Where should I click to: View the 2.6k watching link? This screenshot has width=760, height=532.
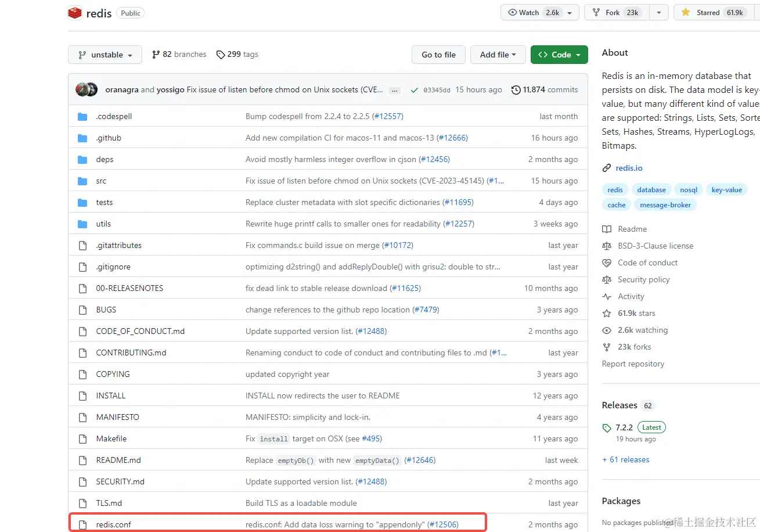pyautogui.click(x=643, y=330)
